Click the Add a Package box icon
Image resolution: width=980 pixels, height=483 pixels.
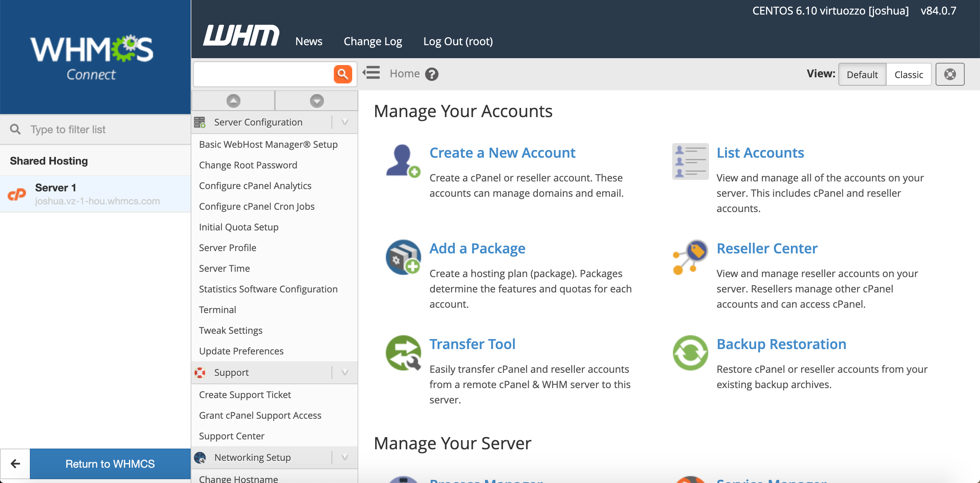coord(403,257)
